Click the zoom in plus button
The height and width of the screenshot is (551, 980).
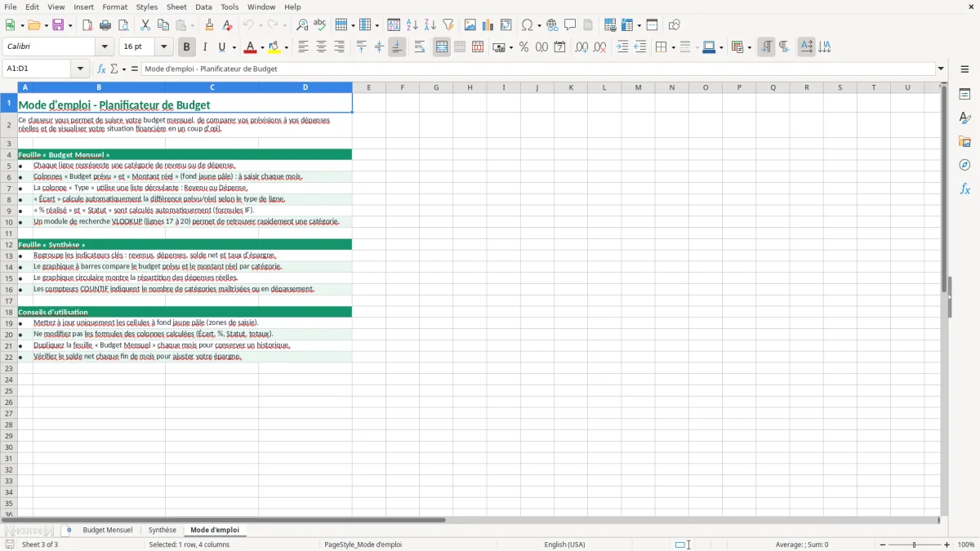pos(947,544)
